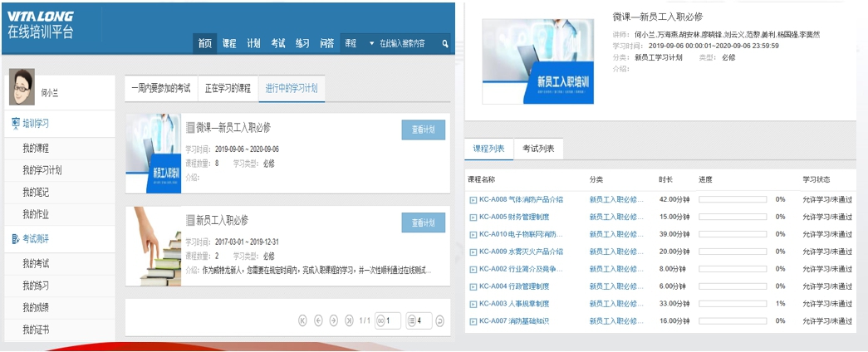Click 查看计划 for 微课—新员工入职必修
The width and height of the screenshot is (868, 352).
423,129
